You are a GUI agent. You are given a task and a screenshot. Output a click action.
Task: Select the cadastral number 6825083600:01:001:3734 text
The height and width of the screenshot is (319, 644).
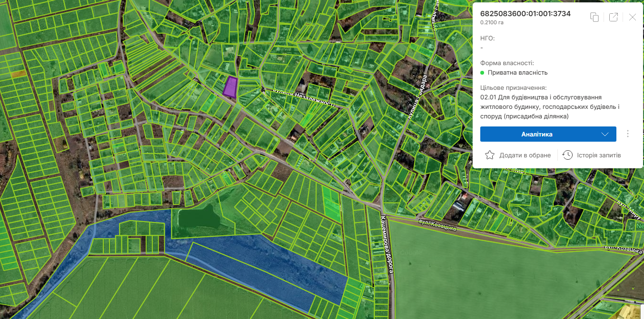point(525,14)
